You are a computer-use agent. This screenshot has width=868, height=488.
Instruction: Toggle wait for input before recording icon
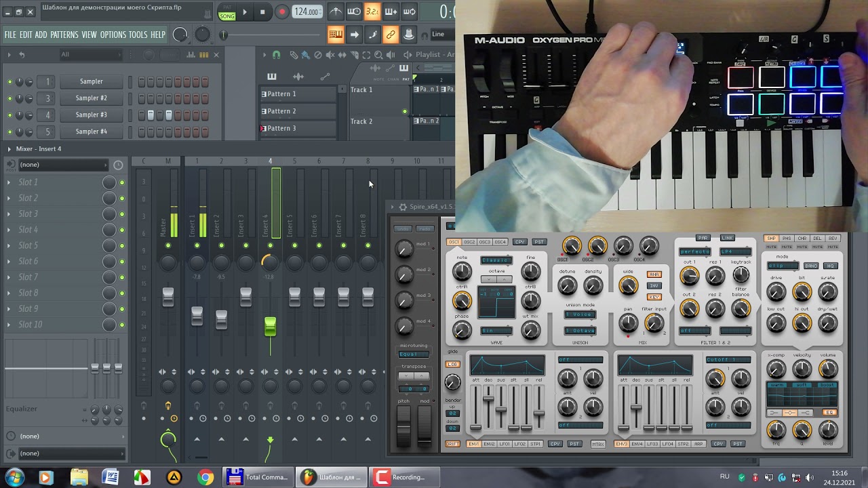pyautogui.click(x=354, y=12)
